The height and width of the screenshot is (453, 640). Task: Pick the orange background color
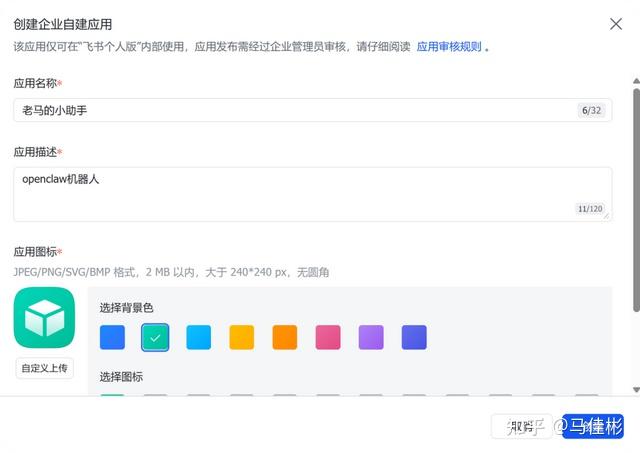click(285, 337)
